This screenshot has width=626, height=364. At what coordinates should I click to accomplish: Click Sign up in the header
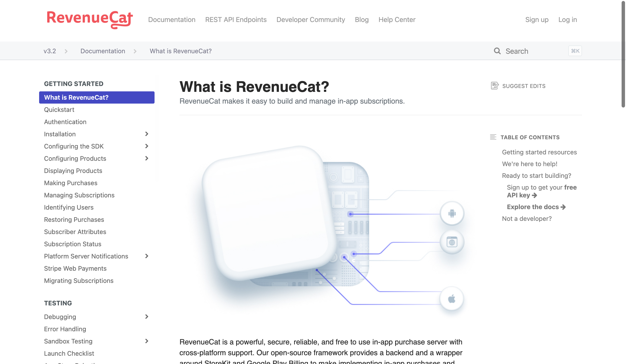point(537,20)
